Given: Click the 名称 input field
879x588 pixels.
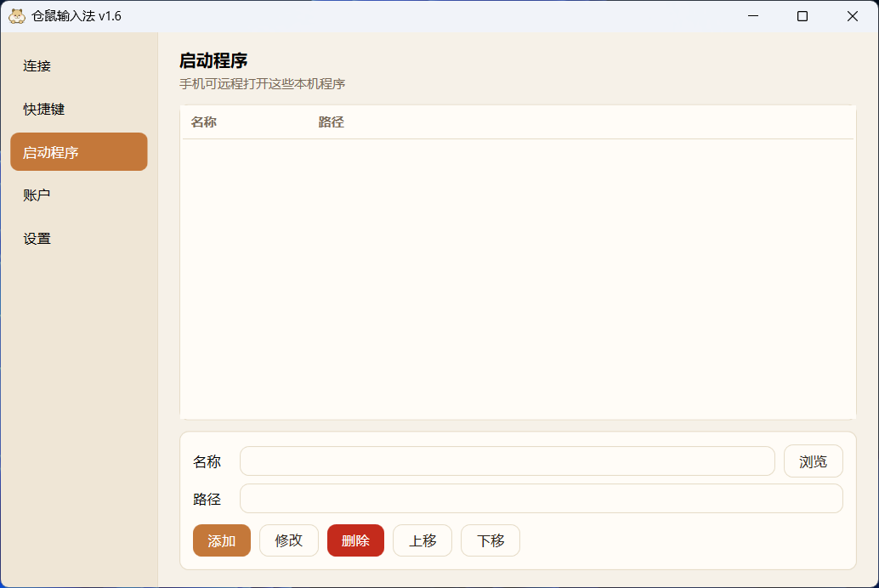Looking at the screenshot, I should click(x=508, y=461).
